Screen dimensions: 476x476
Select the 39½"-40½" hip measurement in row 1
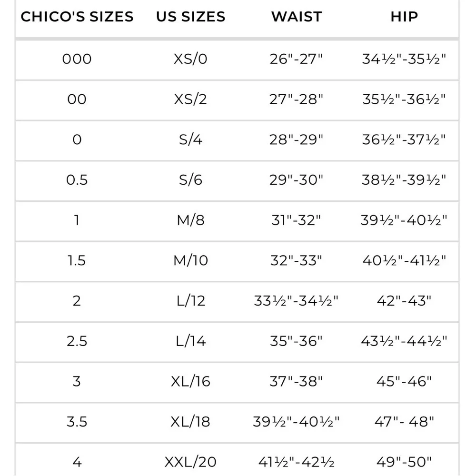point(404,220)
